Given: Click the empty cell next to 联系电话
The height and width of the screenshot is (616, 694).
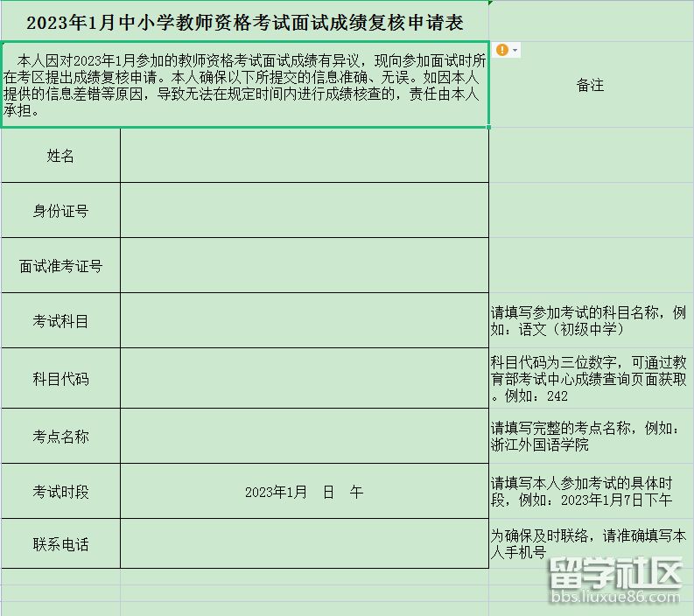Looking at the screenshot, I should 304,544.
